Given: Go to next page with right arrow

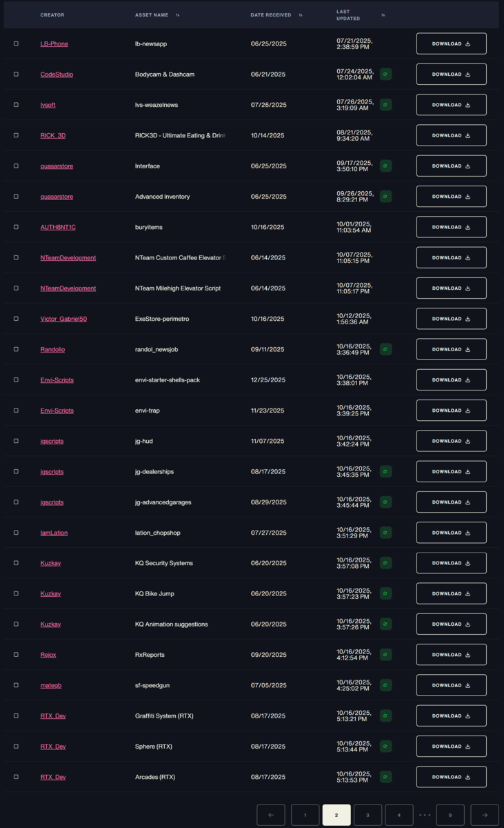Looking at the screenshot, I should pyautogui.click(x=485, y=815).
